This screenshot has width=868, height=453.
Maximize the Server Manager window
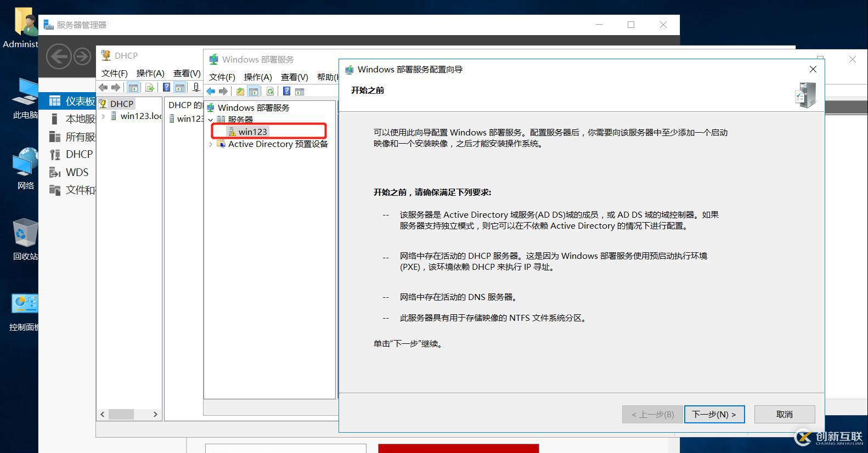pyautogui.click(x=631, y=25)
